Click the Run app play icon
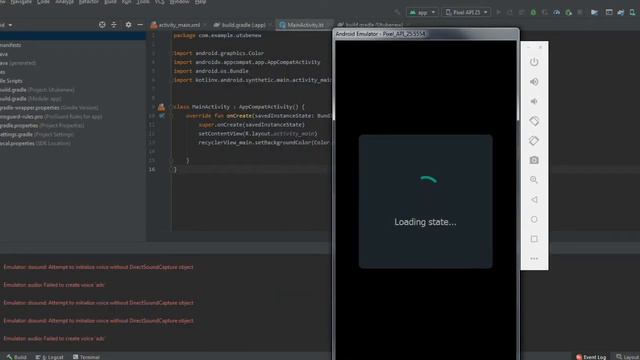 pyautogui.click(x=498, y=12)
